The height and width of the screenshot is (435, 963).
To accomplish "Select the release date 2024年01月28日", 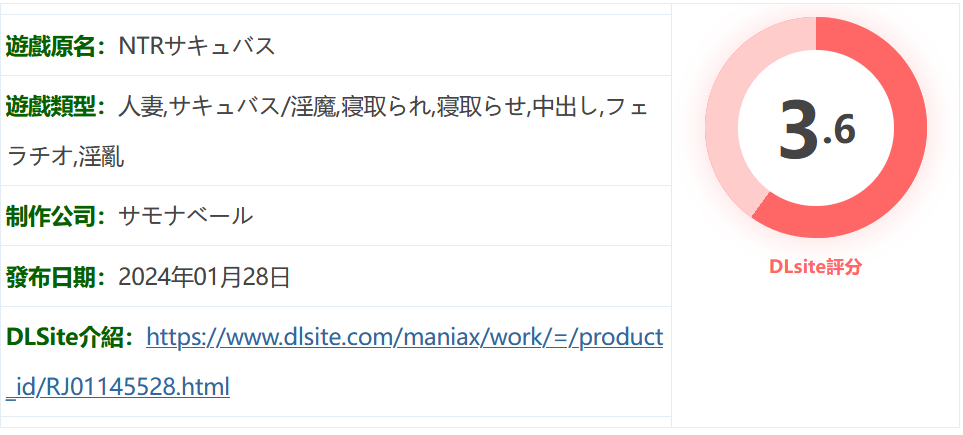I will (x=204, y=278).
